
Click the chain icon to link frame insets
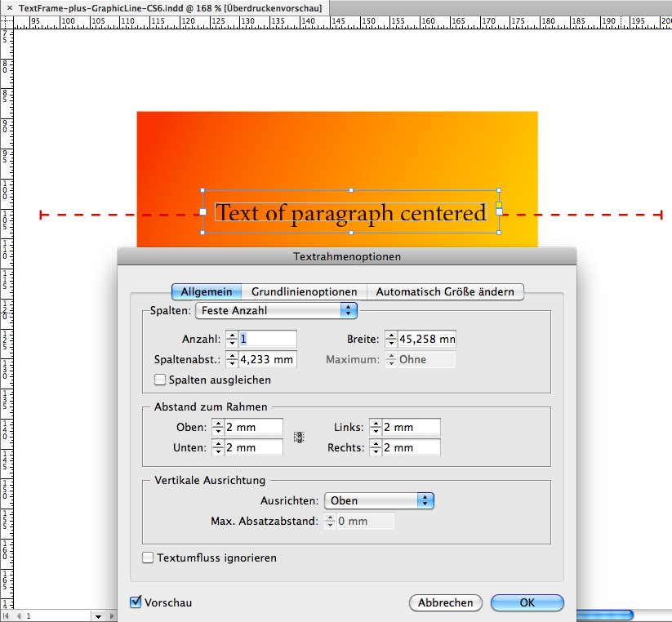point(299,437)
